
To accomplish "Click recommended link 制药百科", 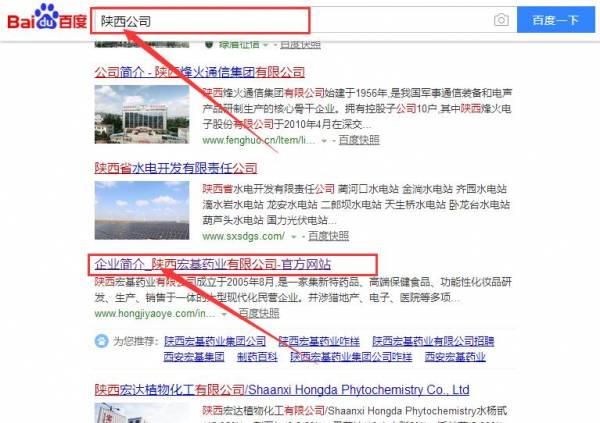I will [x=257, y=357].
